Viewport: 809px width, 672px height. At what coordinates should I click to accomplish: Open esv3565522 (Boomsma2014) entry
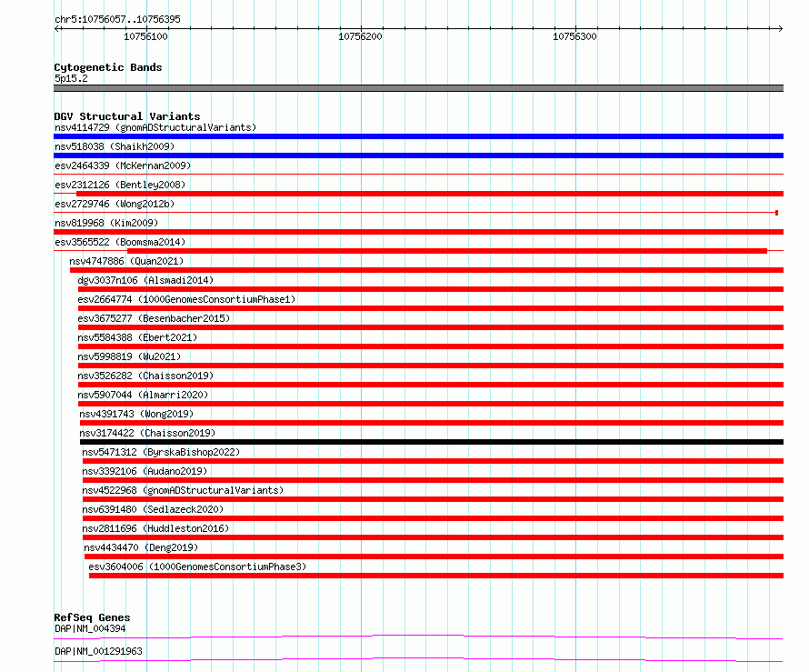tap(120, 242)
